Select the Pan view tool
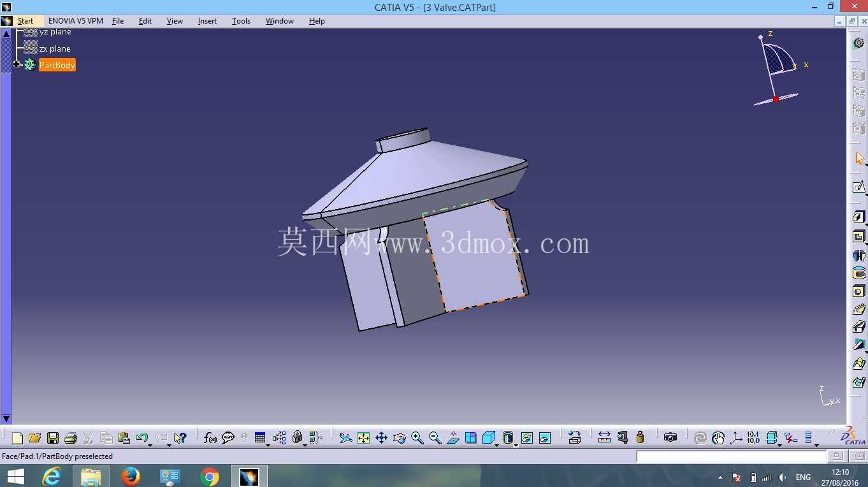 pos(381,438)
